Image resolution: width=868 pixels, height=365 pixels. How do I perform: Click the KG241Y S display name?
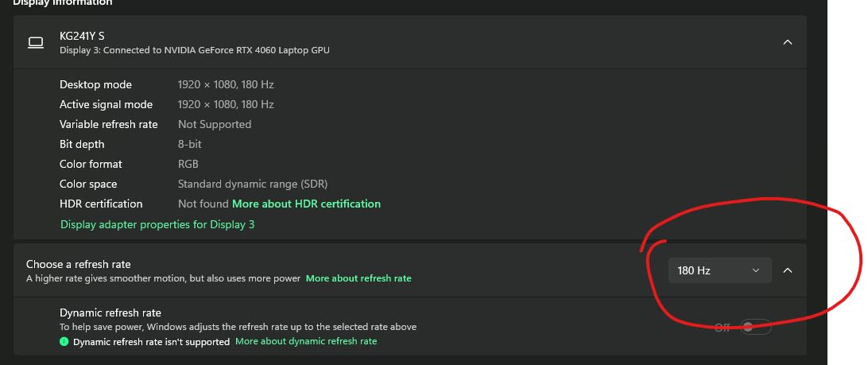point(82,36)
